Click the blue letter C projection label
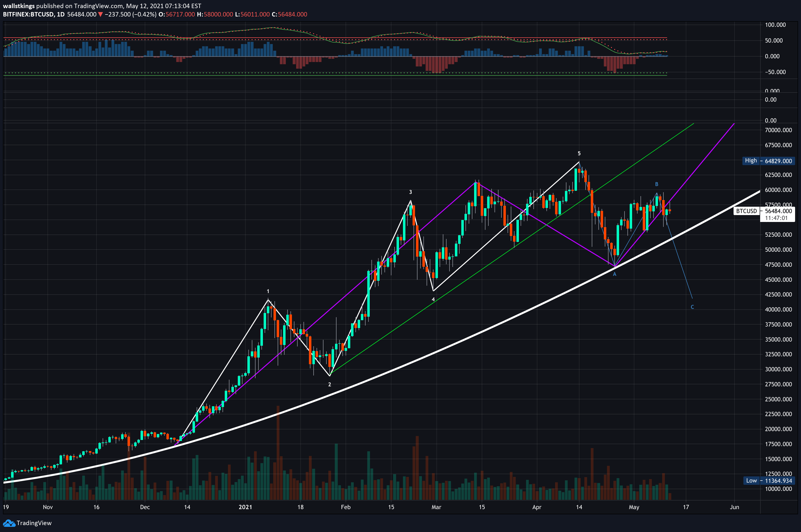The image size is (801, 532). 692,307
